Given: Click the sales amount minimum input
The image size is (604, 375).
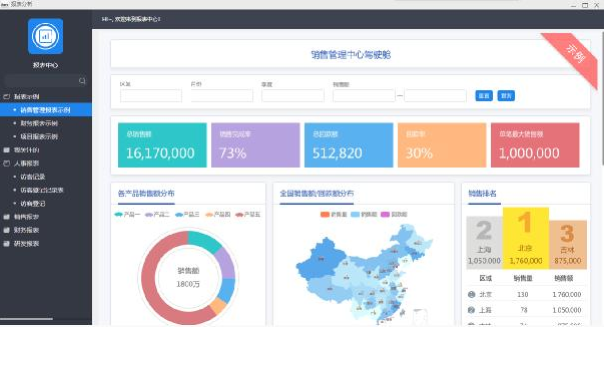Looking at the screenshot, I should click(364, 95).
